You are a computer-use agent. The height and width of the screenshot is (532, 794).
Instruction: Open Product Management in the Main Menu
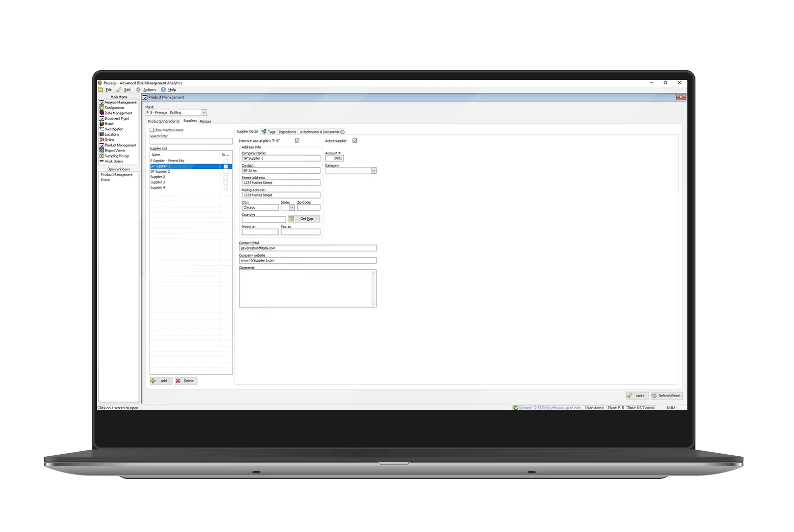[118, 146]
